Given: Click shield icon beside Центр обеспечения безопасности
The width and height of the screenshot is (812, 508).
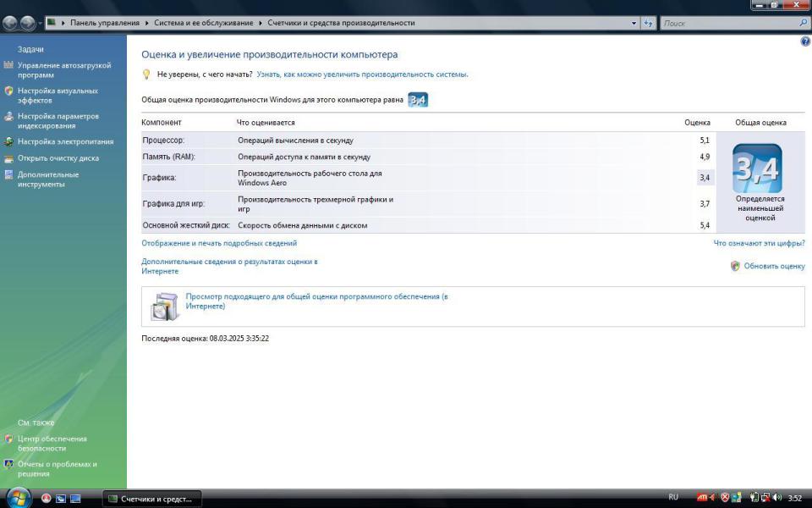Looking at the screenshot, I should (8, 439).
